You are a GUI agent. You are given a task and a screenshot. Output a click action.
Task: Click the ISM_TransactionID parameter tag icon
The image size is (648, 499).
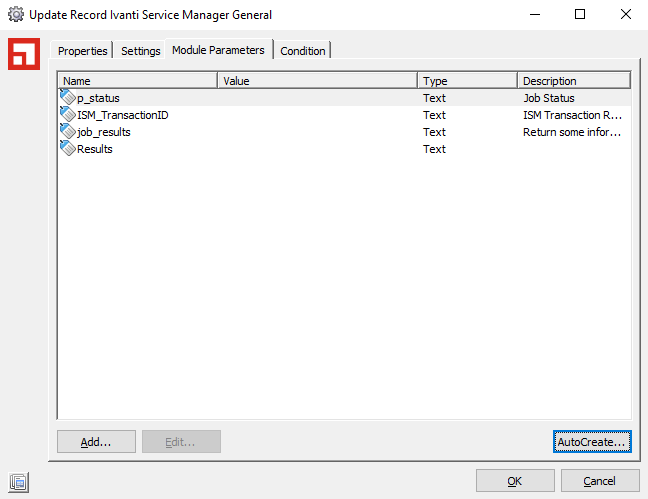tap(67, 115)
